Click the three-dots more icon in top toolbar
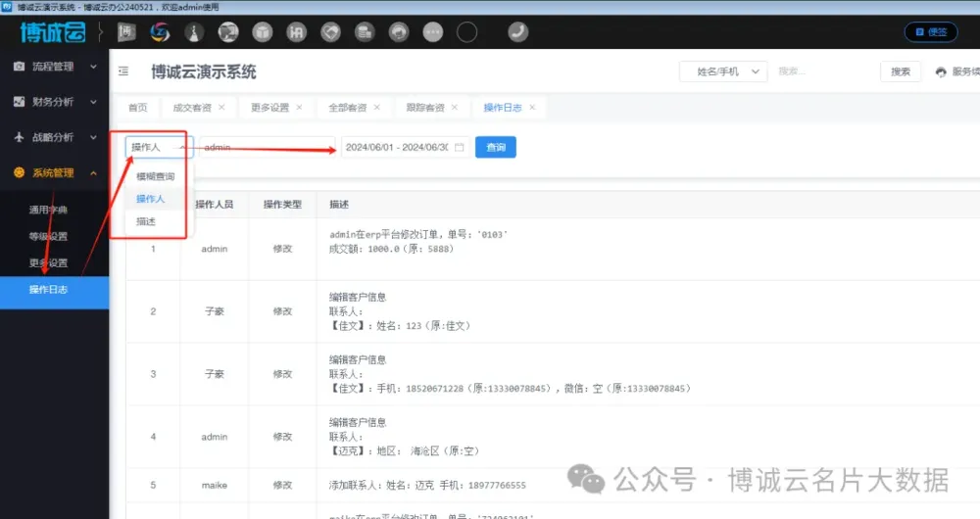 point(432,31)
